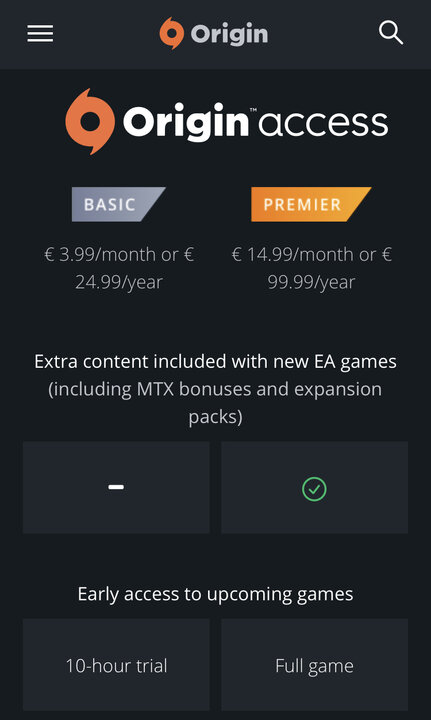Click the search magnifier icon

pos(391,33)
